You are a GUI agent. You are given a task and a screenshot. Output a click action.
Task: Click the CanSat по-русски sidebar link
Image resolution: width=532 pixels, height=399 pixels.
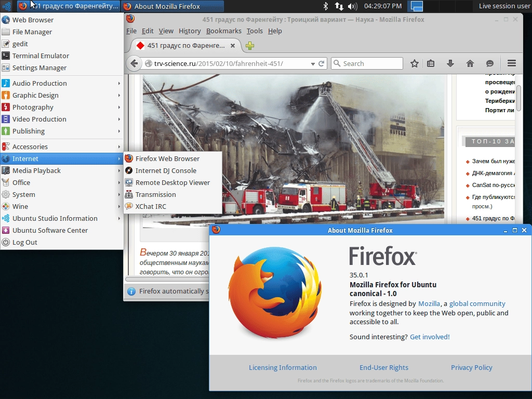pos(494,185)
